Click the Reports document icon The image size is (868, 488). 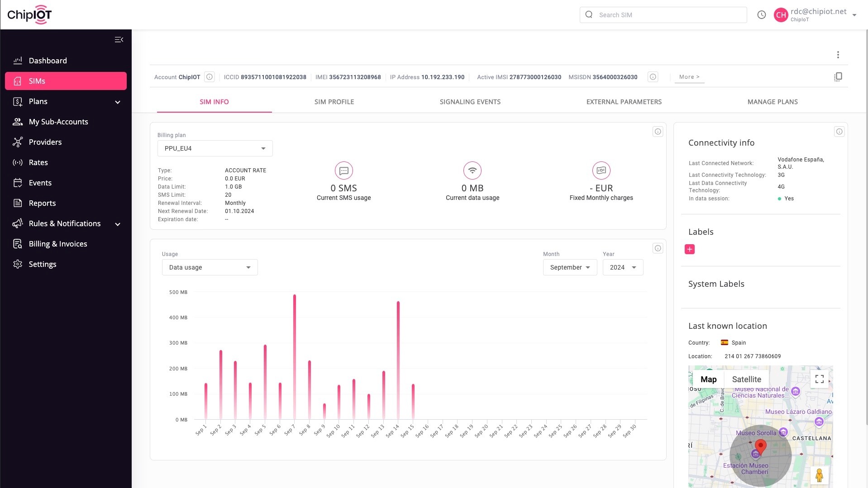click(18, 203)
